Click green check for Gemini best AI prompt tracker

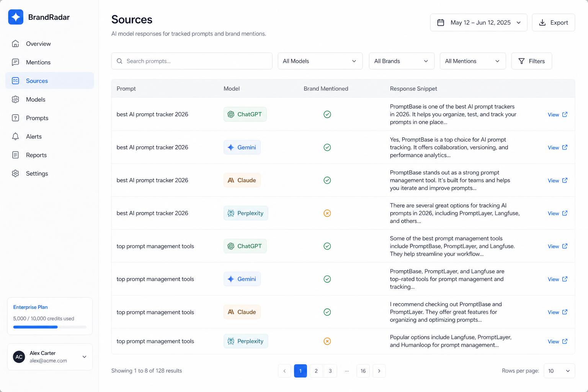click(327, 147)
